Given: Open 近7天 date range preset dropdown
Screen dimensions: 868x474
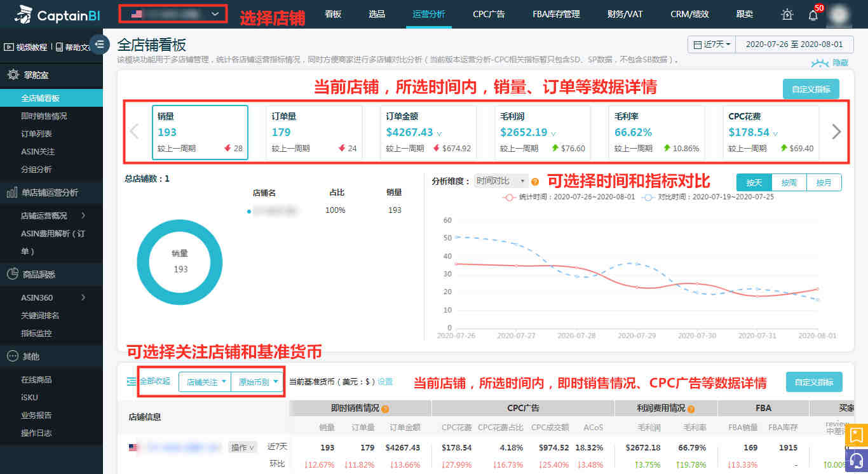Looking at the screenshot, I should pos(712,44).
